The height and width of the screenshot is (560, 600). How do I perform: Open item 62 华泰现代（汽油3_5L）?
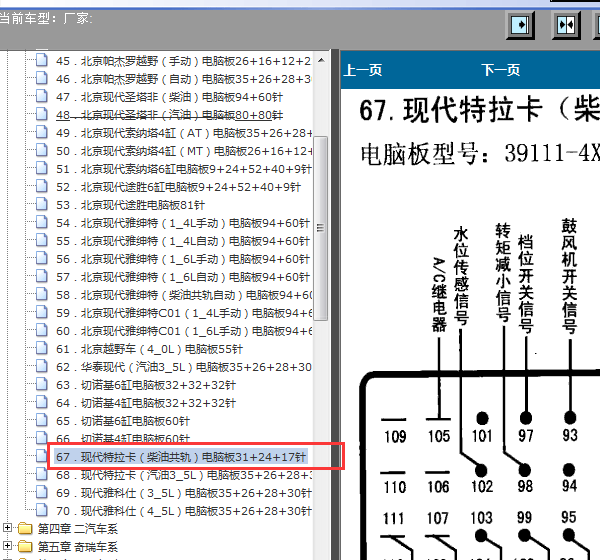click(184, 367)
